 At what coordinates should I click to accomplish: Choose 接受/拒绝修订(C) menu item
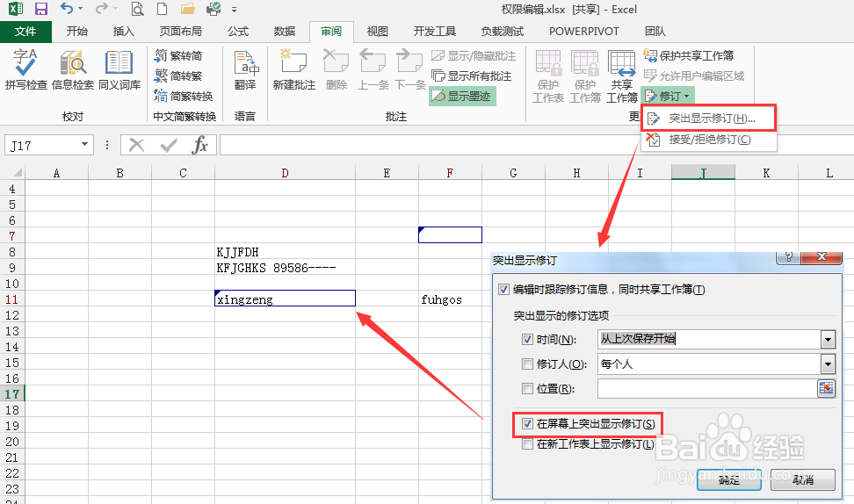(x=708, y=140)
